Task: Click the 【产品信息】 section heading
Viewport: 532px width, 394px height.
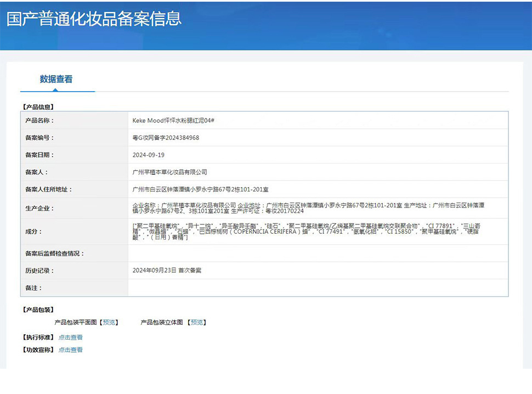Action: 38,107
